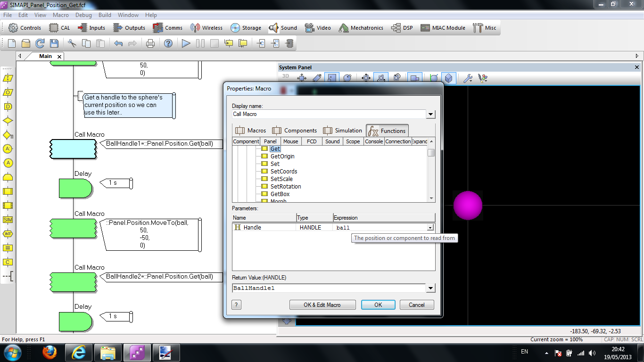The width and height of the screenshot is (644, 362).
Task: Open the File menu
Action: tap(8, 15)
